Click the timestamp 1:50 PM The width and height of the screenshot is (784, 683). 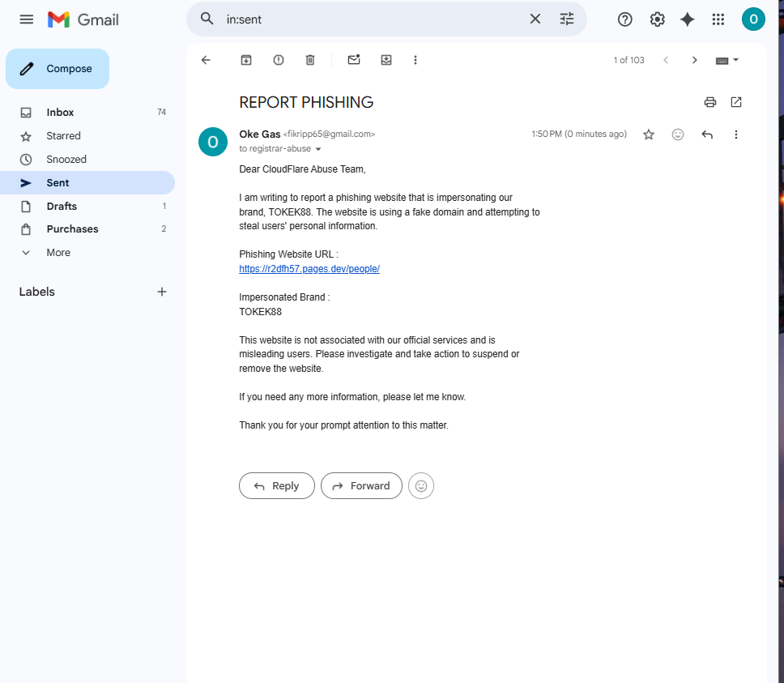[x=578, y=134]
